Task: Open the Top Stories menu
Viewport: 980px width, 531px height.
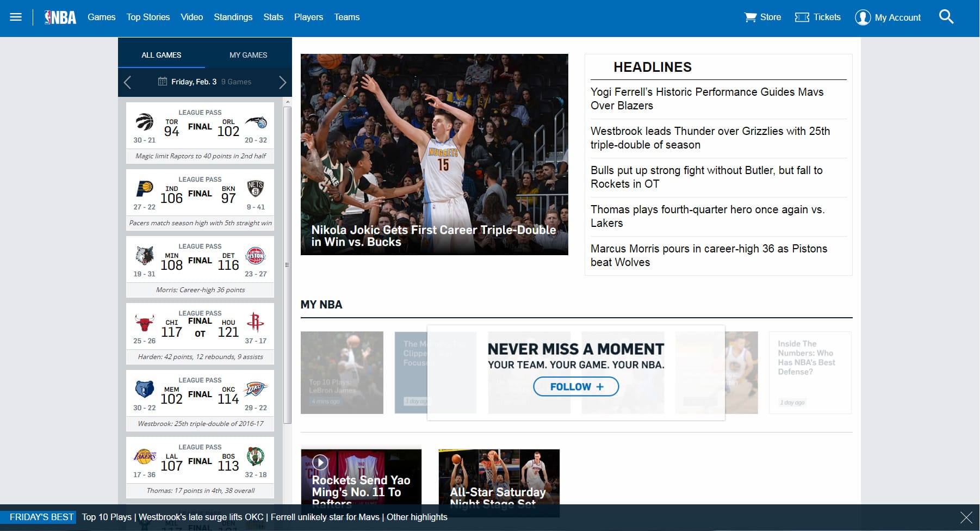Action: coord(148,17)
